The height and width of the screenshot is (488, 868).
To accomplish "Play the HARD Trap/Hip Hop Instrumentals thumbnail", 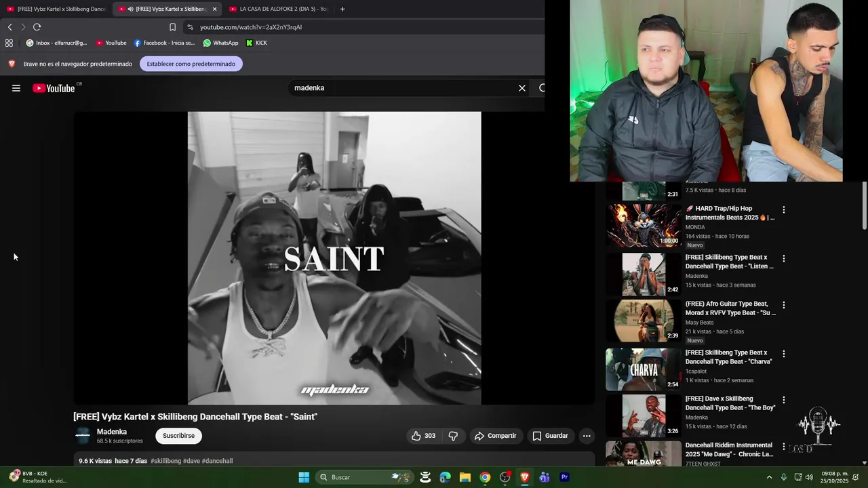I will [644, 226].
